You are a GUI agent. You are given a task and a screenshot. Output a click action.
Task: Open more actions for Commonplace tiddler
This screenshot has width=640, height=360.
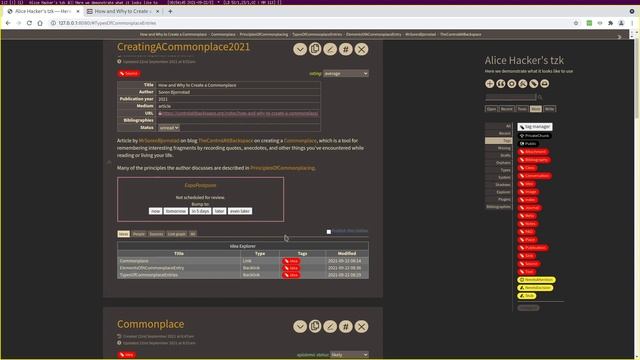300,327
